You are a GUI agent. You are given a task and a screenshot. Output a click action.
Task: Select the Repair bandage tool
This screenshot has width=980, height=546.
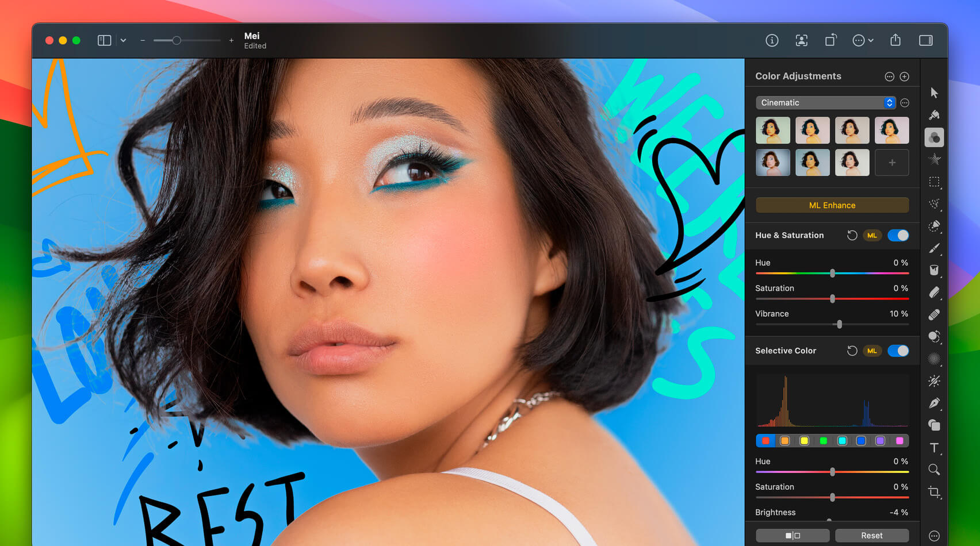934,314
